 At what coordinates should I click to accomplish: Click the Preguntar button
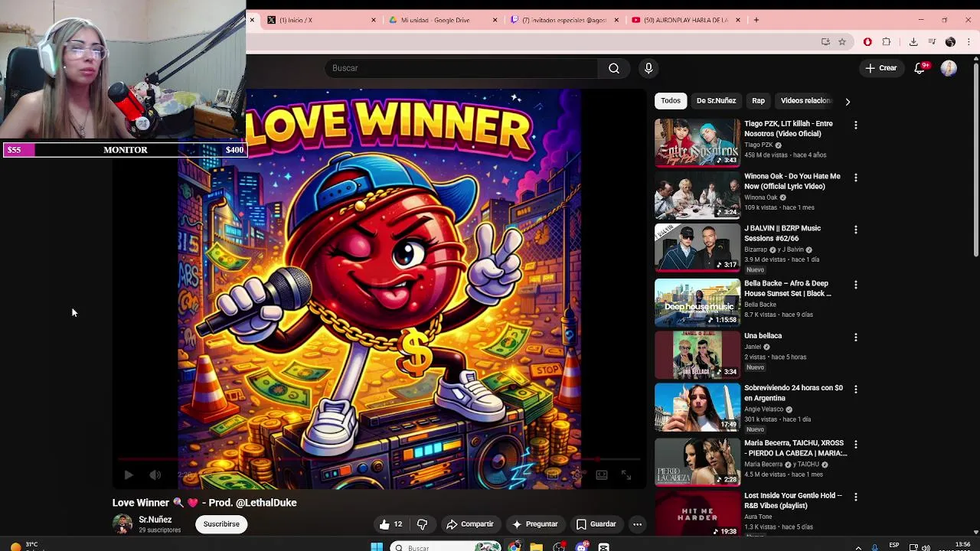click(534, 524)
